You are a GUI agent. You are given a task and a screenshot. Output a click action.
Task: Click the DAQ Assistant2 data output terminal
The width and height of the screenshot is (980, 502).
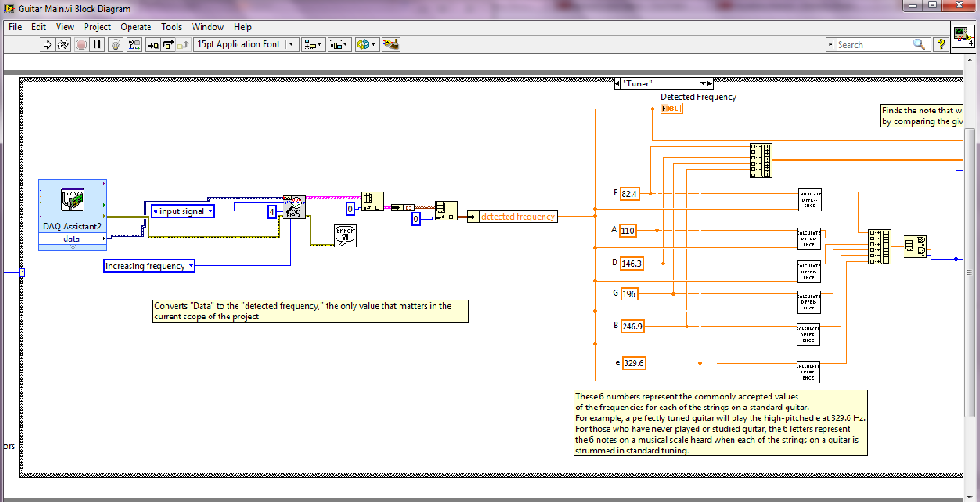[x=73, y=238]
